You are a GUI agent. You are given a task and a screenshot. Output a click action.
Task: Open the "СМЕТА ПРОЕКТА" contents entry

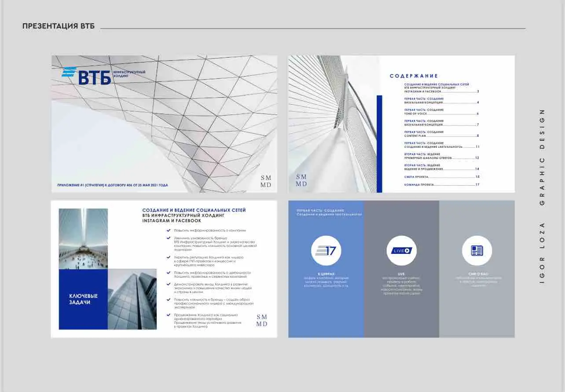[441, 176]
